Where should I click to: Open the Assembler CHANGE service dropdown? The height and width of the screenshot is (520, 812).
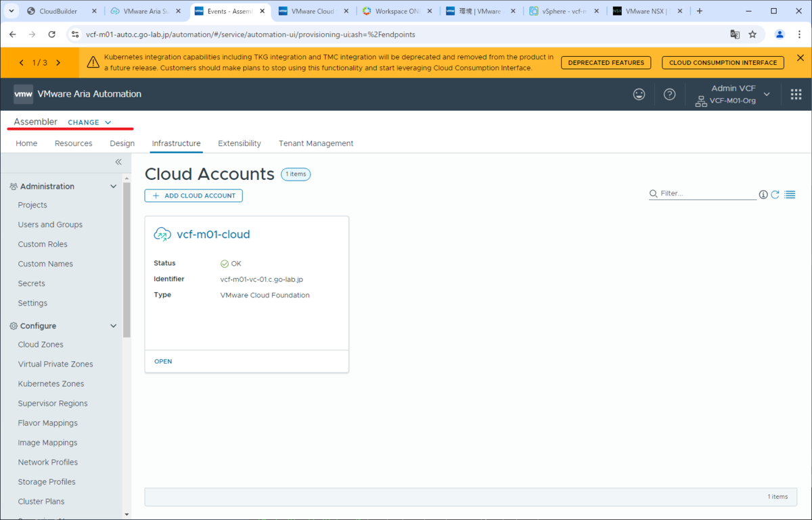[89, 122]
